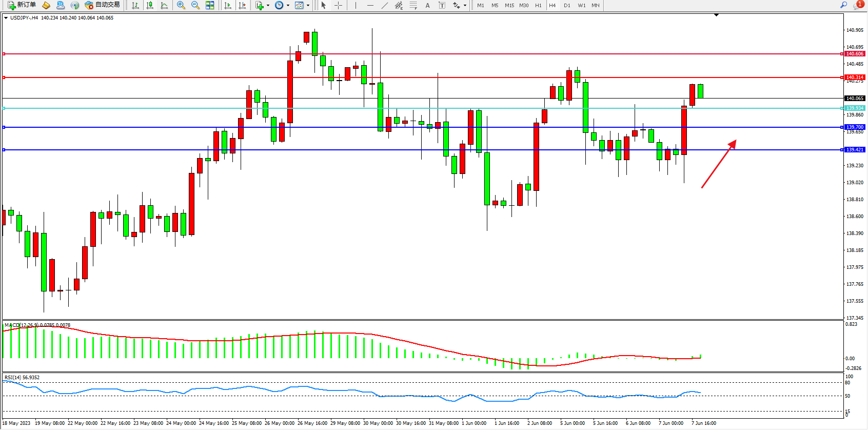This screenshot has width=868, height=430.
Task: Open the chart templates dropdown arrow
Action: (x=308, y=6)
